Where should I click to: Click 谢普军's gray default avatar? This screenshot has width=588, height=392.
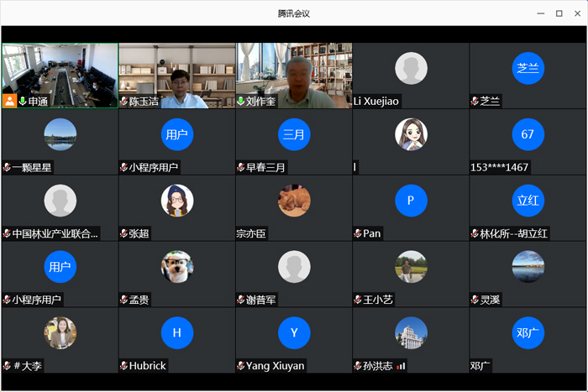[x=294, y=266]
